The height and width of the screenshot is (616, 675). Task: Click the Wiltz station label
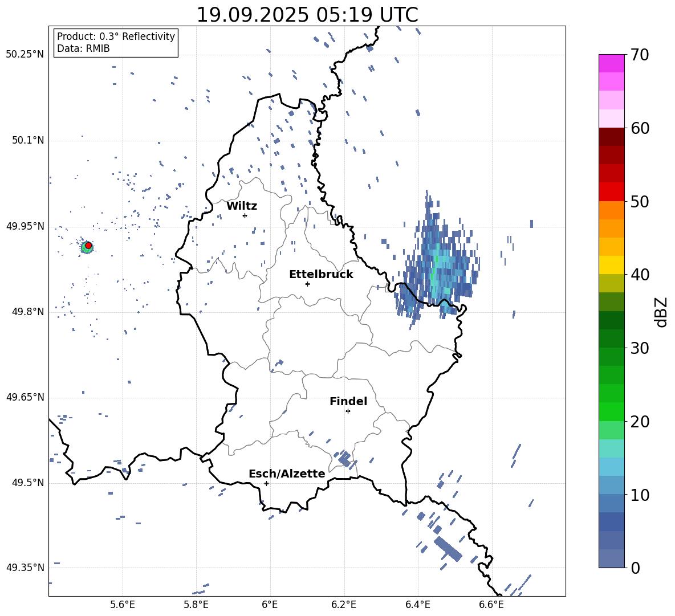coord(242,206)
